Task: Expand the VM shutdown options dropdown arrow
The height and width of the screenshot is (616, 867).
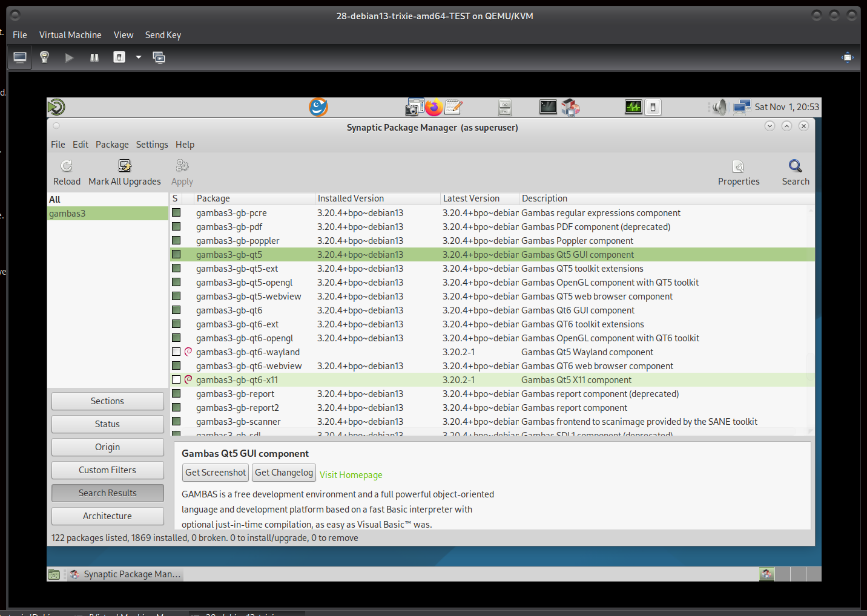Action: [139, 57]
